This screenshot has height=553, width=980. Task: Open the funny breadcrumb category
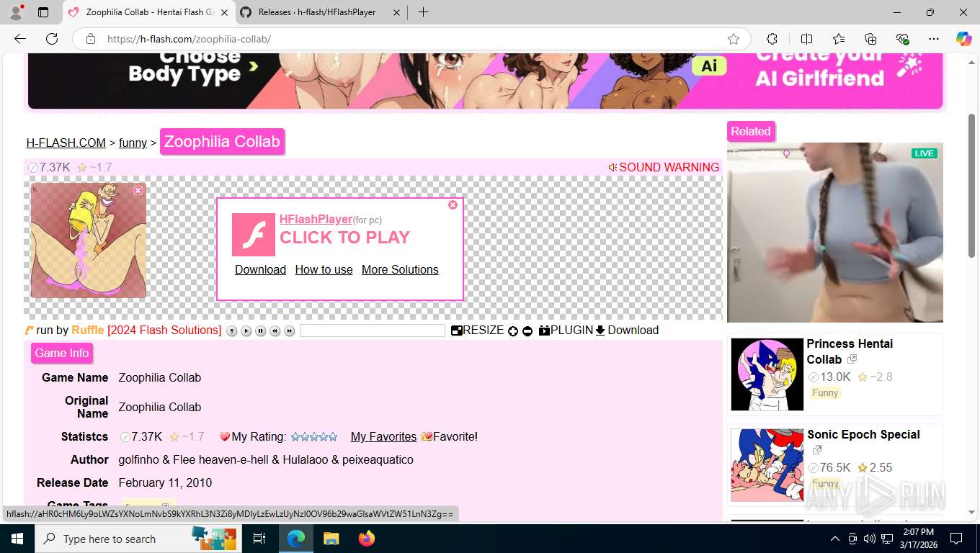133,143
